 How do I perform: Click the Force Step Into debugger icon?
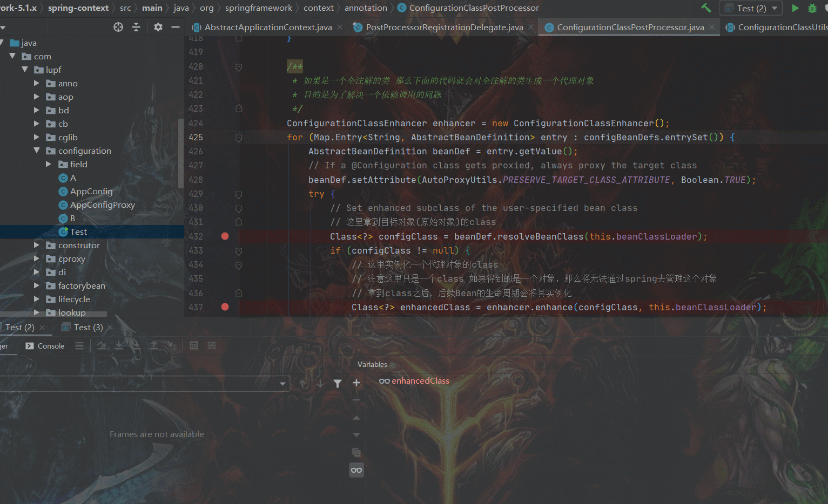pos(136,345)
